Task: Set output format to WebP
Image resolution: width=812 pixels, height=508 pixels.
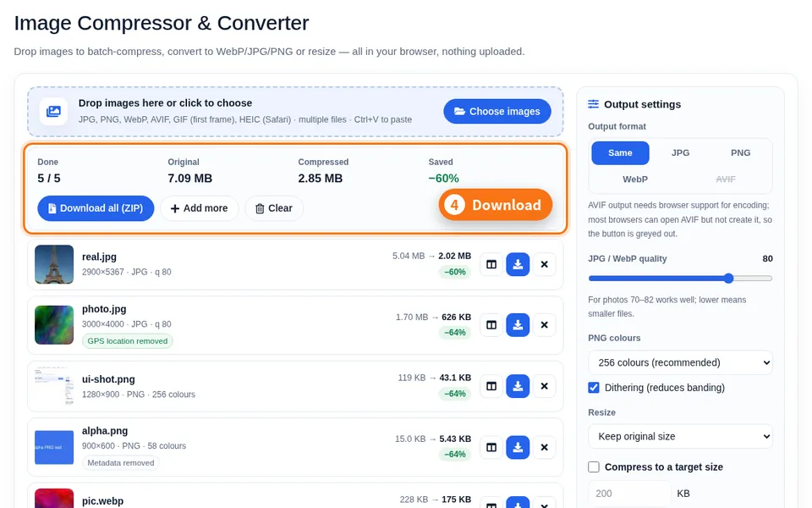Action: point(635,179)
